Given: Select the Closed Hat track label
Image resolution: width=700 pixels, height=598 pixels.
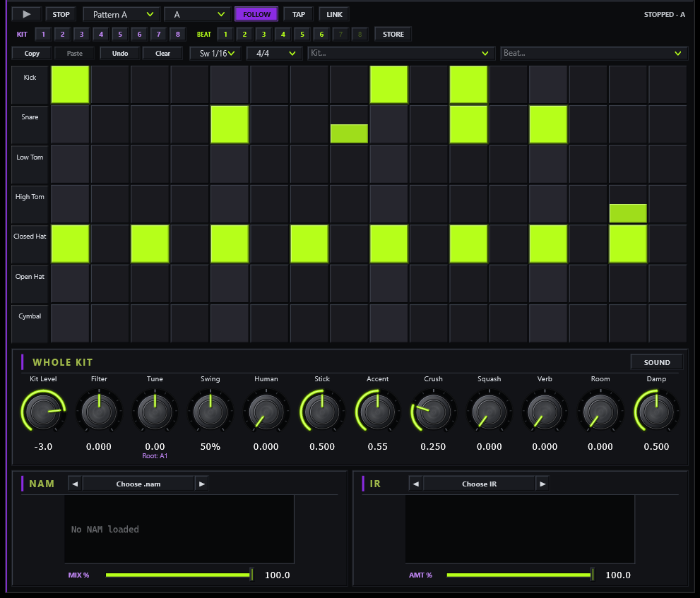Looking at the screenshot, I should point(30,244).
